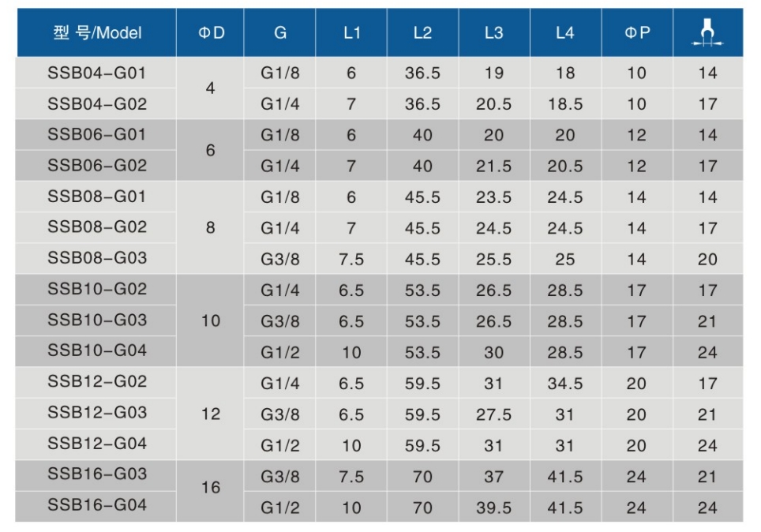
Task: Click the SSB16-G03 model cell
Action: click(x=97, y=474)
